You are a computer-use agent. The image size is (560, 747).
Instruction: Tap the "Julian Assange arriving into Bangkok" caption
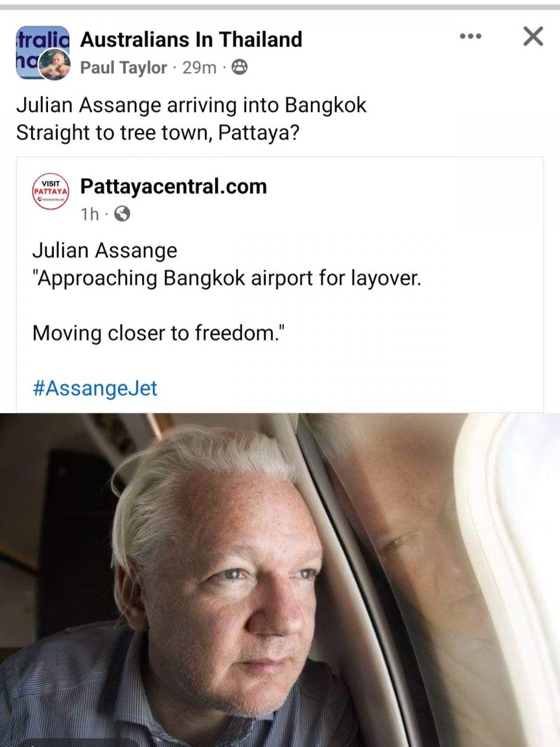(x=191, y=106)
